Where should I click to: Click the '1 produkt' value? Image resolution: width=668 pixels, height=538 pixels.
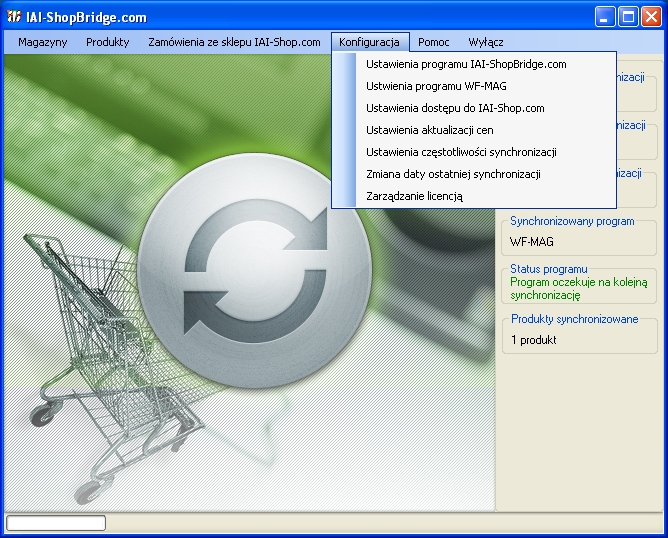pyautogui.click(x=534, y=340)
